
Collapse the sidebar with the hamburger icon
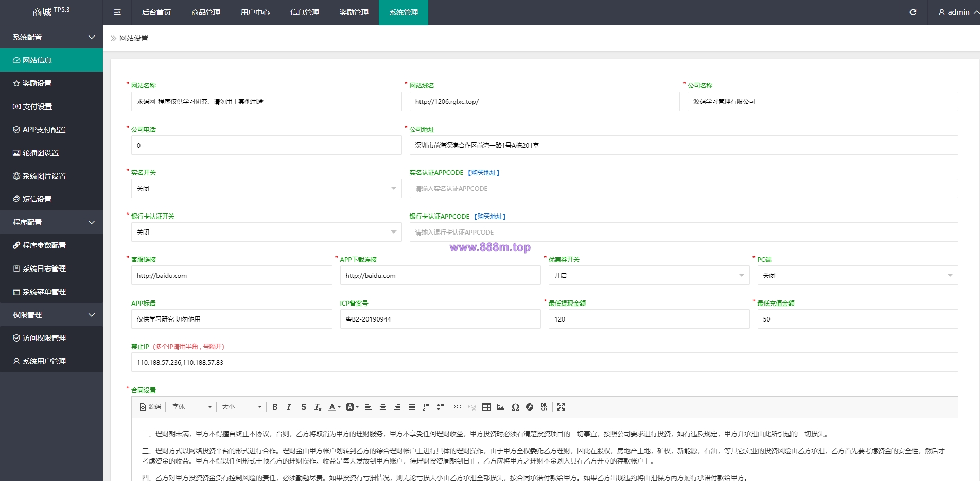[x=117, y=12]
